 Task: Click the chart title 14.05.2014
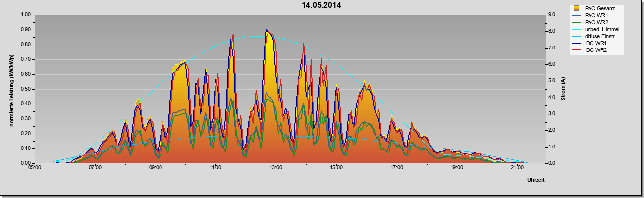click(x=322, y=5)
